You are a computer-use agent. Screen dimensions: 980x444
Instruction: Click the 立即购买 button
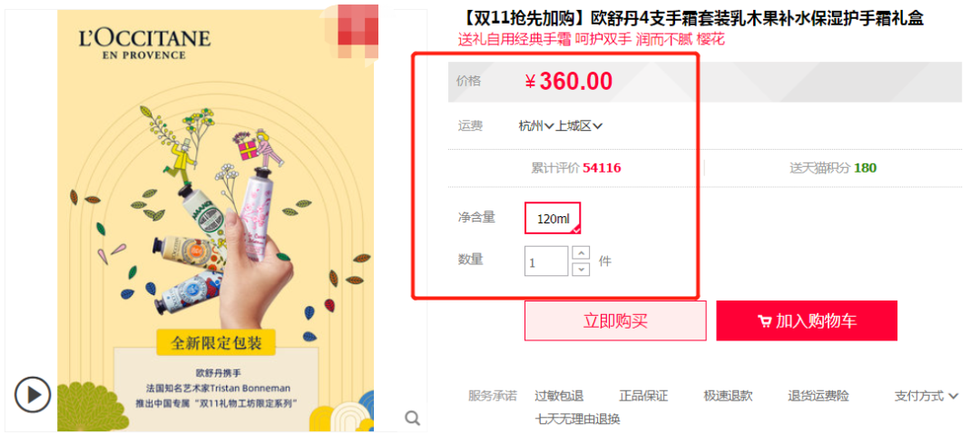pos(615,321)
